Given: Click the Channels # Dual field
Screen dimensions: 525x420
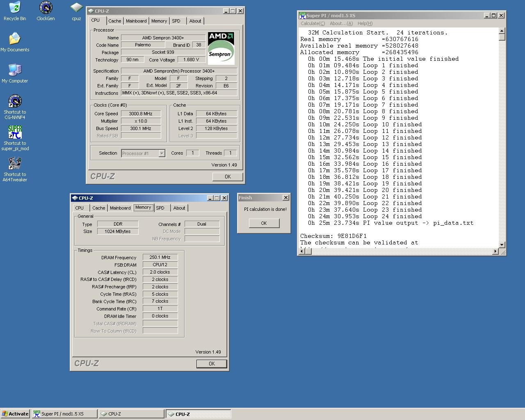Looking at the screenshot, I should pyautogui.click(x=202, y=224).
